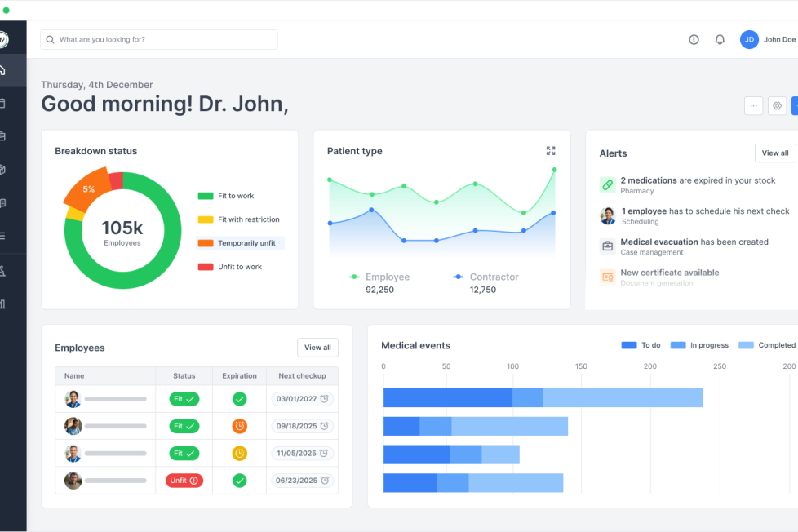Open the list menu item in the sidebar
The image size is (798, 532).
pos(3,236)
